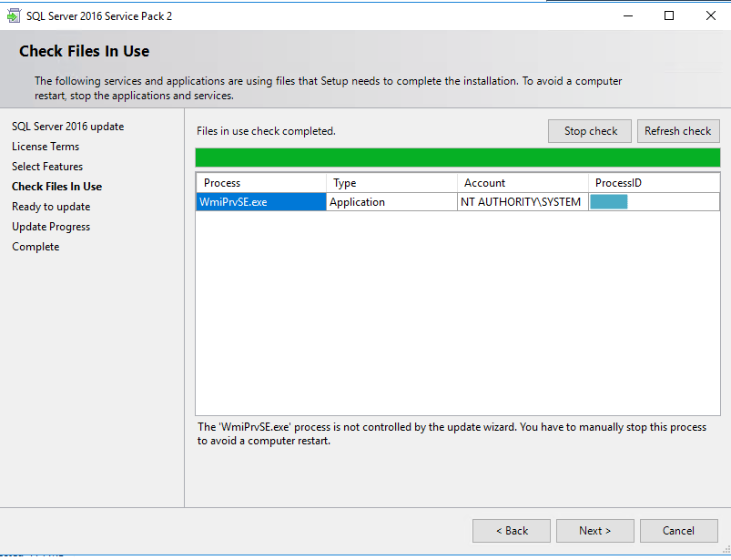Select the License Terms step

[46, 147]
